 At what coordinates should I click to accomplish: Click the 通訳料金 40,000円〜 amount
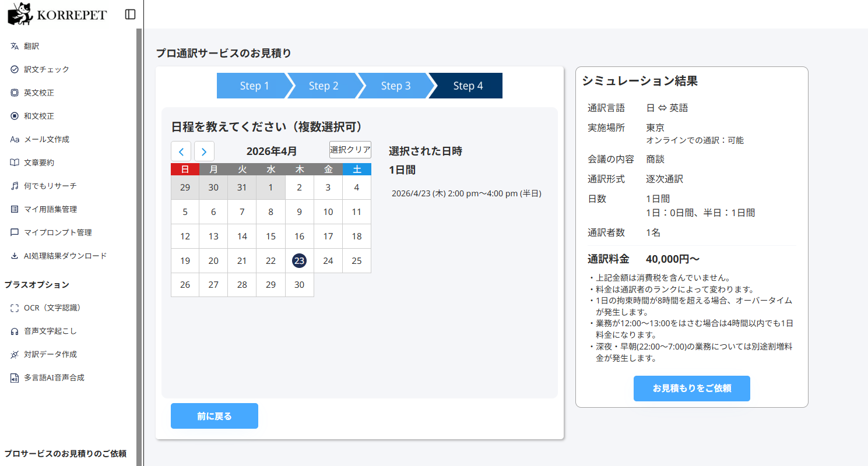[x=673, y=259]
